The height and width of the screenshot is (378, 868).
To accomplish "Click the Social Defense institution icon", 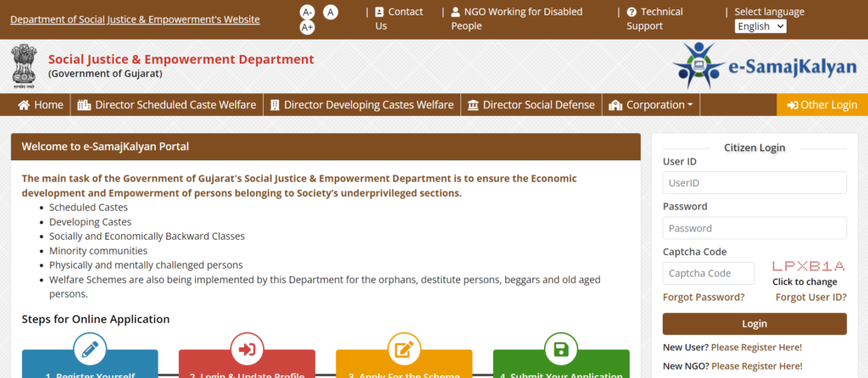I will (473, 105).
